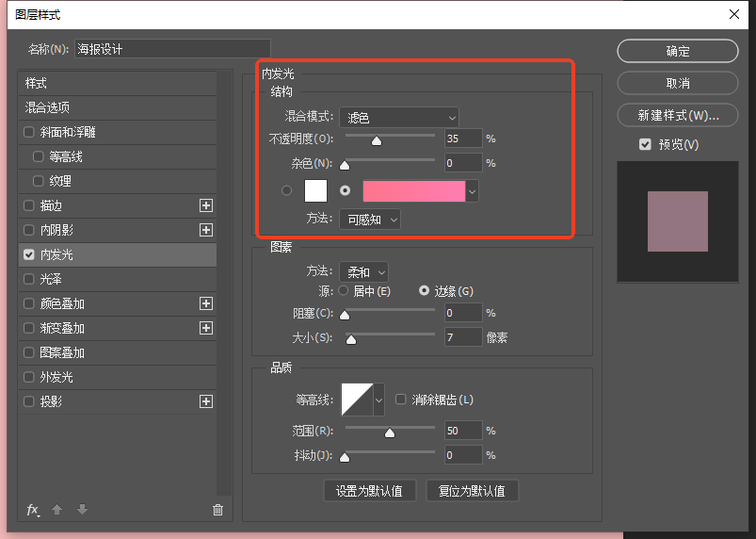The image size is (756, 539).
Task: Add another 描边 effect with plus icon
Action: point(206,205)
